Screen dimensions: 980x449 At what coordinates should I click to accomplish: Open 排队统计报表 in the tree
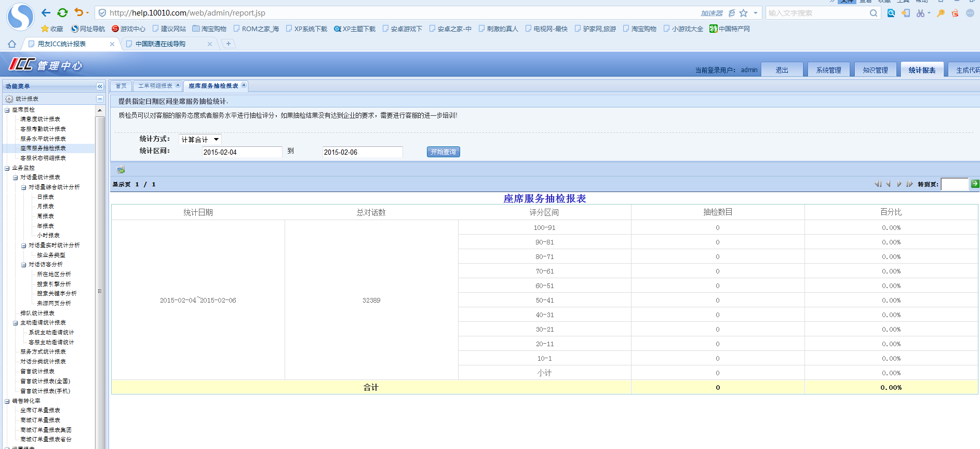pyautogui.click(x=37, y=314)
